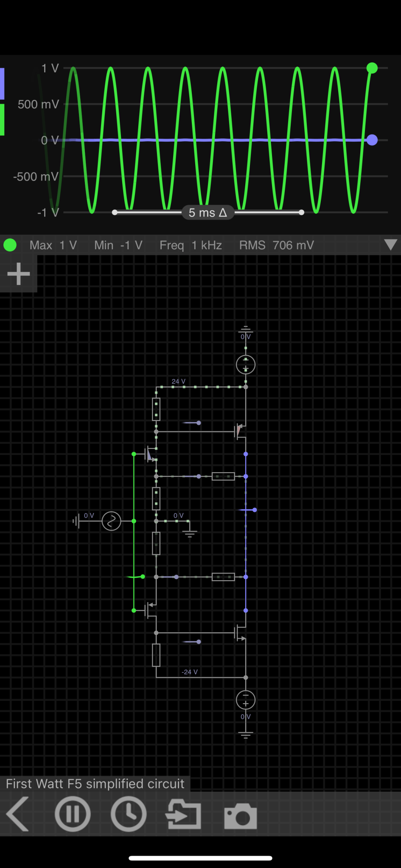The height and width of the screenshot is (868, 401).
Task: Select the purple channel tab on scope
Action: 2,83
